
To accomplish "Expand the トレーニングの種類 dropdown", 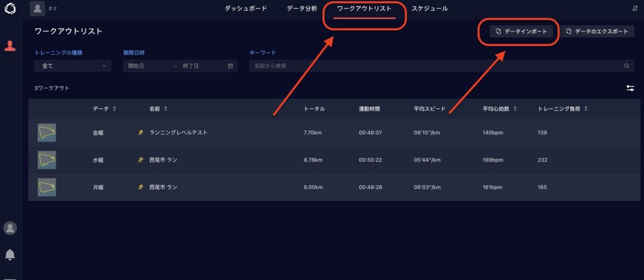I will [73, 65].
